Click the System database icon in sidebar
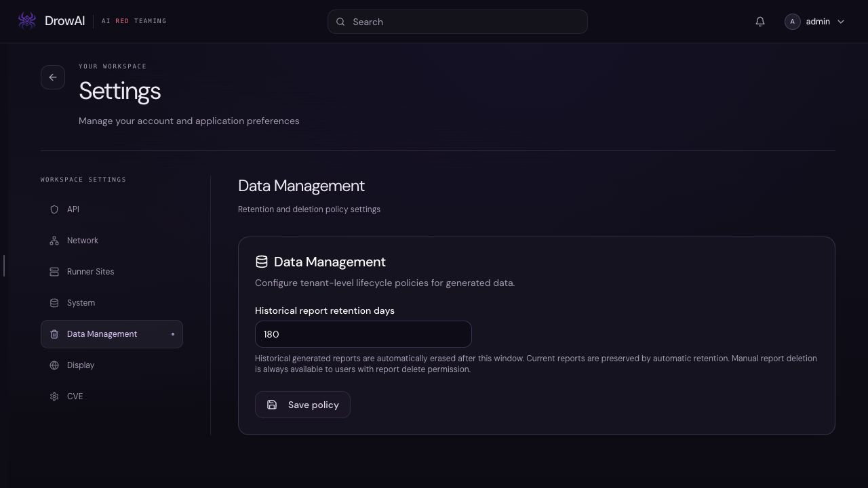Screen dimensions: 868x488 54,303
